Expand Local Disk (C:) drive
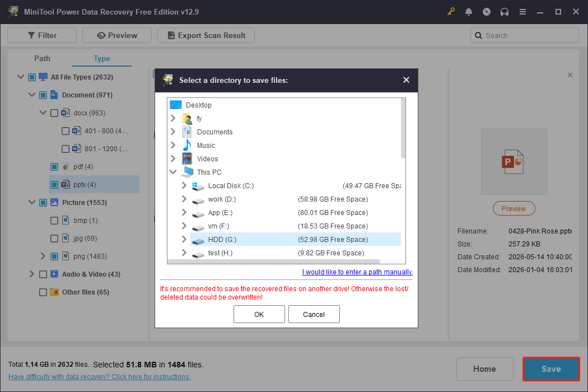This screenshot has width=588, height=392. 184,185
